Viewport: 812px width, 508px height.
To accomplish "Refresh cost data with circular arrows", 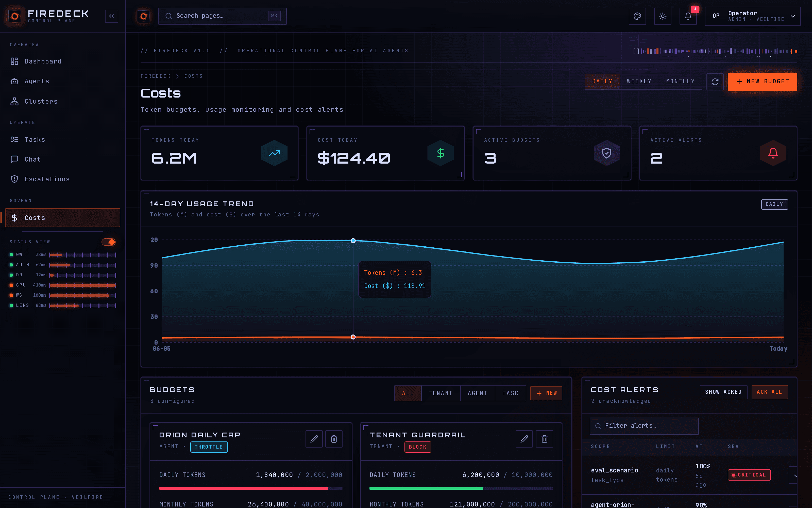I will point(715,82).
